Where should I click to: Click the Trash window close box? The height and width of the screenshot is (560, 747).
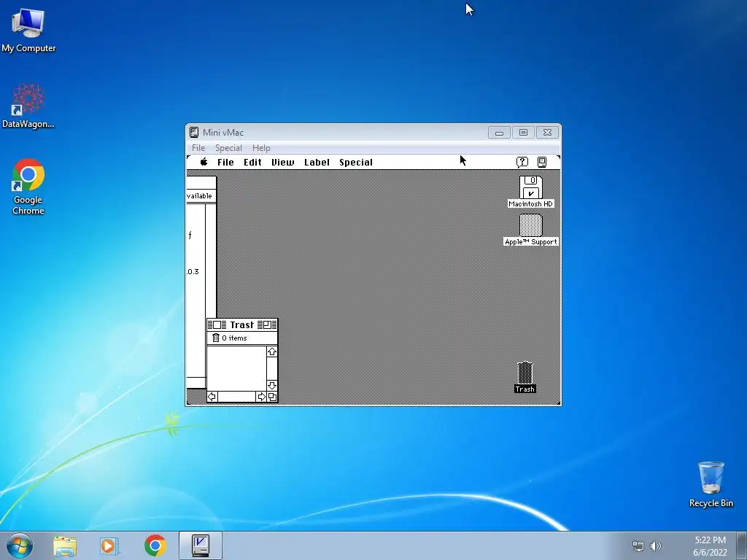click(217, 324)
